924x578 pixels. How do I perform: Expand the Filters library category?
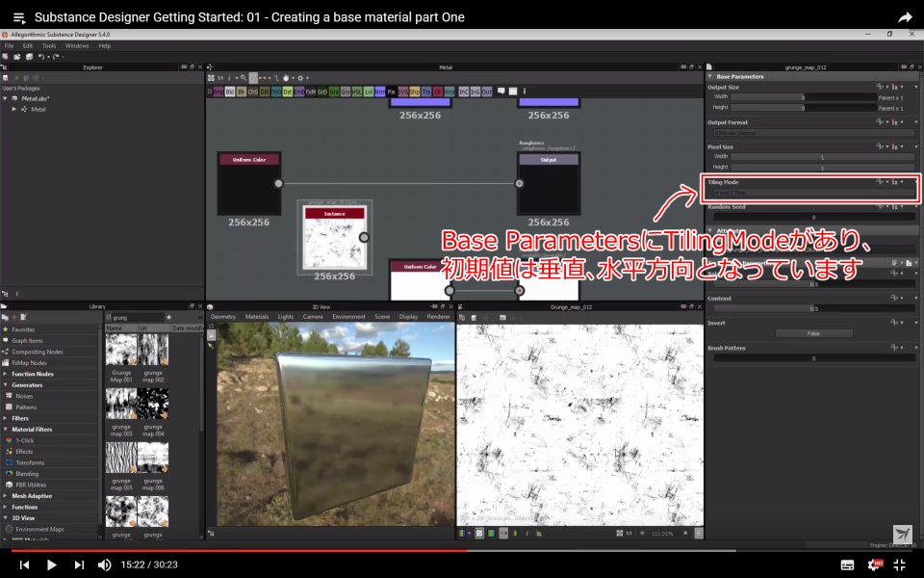click(6, 418)
